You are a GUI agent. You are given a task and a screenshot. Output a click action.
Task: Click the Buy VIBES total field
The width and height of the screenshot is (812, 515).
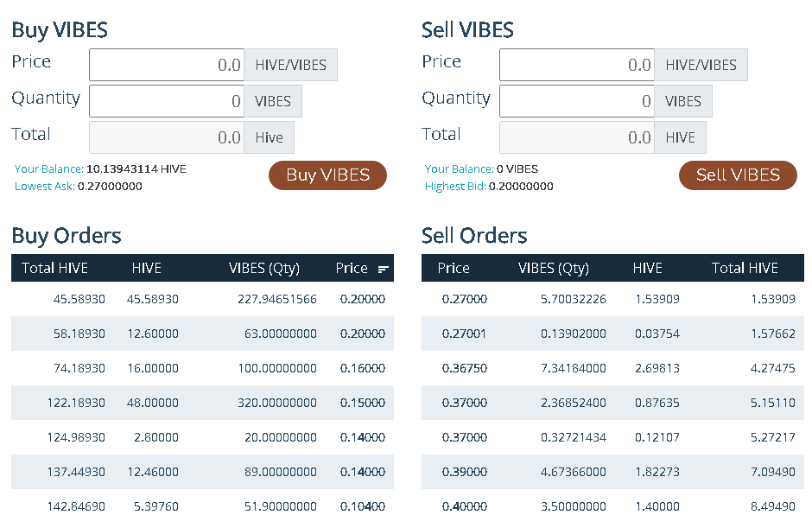point(167,137)
